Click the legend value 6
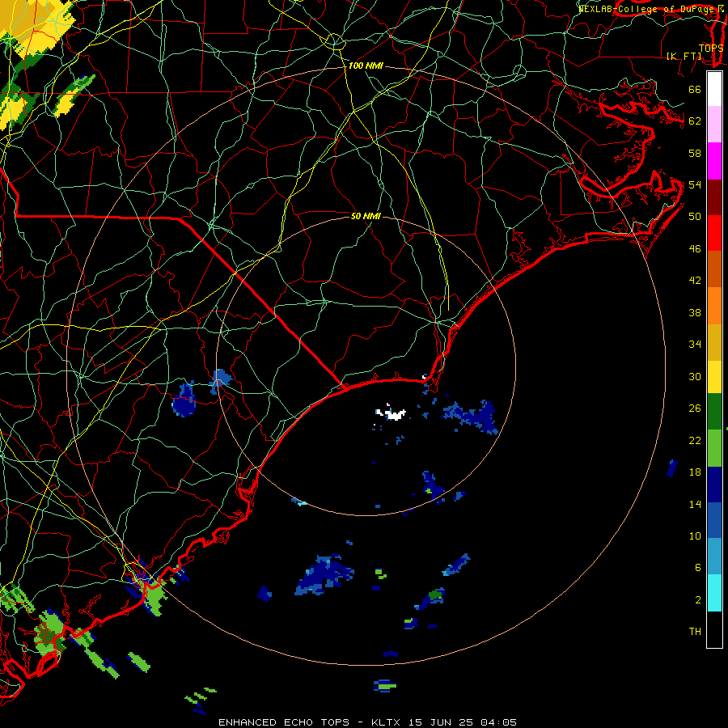Image resolution: width=728 pixels, height=728 pixels. point(698,568)
